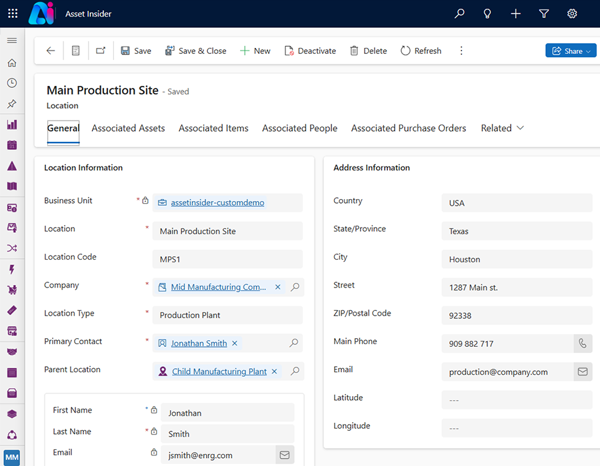The height and width of the screenshot is (466, 600).
Task: Open the advanced filter funnel icon
Action: coord(544,14)
